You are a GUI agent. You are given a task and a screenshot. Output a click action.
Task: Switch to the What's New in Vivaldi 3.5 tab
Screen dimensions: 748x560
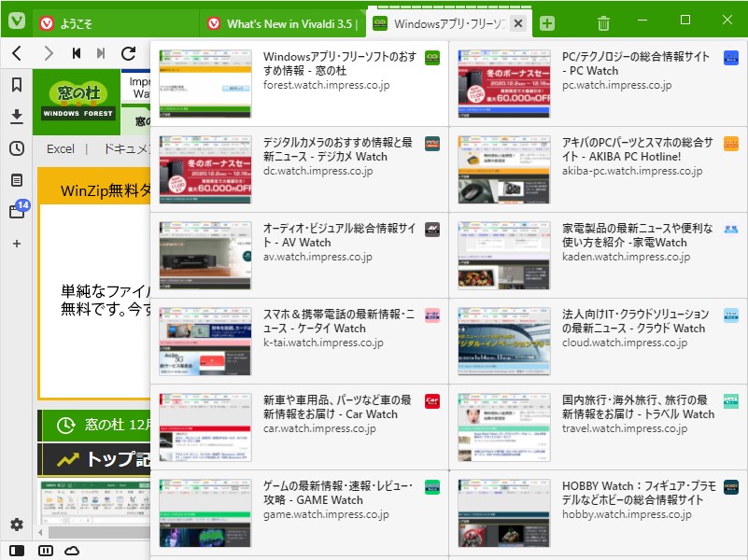click(x=280, y=19)
